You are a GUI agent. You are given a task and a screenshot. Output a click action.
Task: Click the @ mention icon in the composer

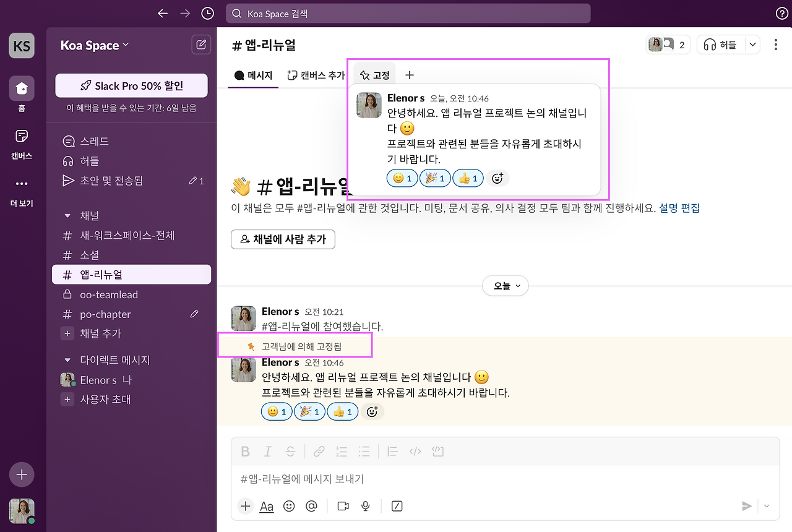311,506
